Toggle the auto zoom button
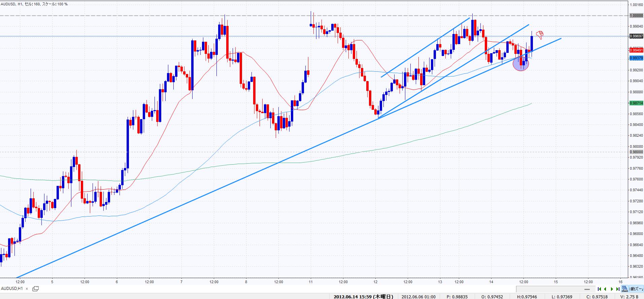Image resolution: width=644 pixels, height=299 pixels. (x=636, y=289)
